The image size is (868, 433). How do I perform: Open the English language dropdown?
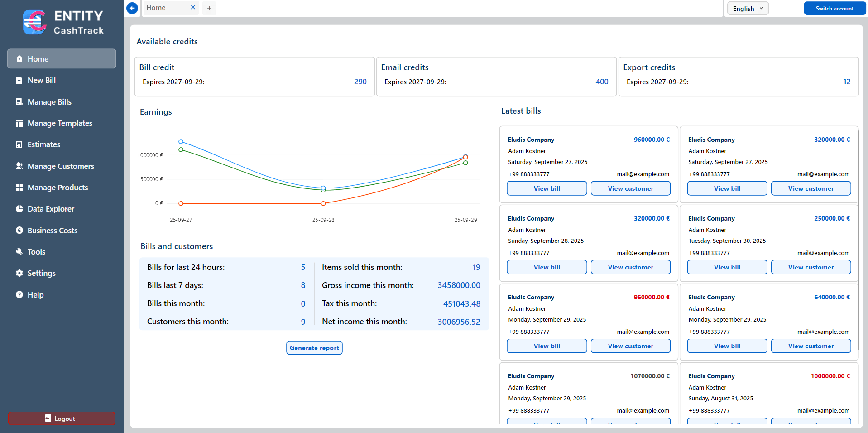coord(748,9)
